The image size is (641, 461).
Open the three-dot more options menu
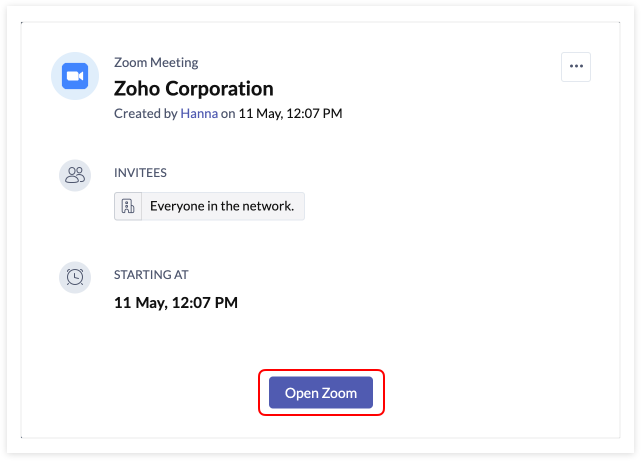point(575,67)
